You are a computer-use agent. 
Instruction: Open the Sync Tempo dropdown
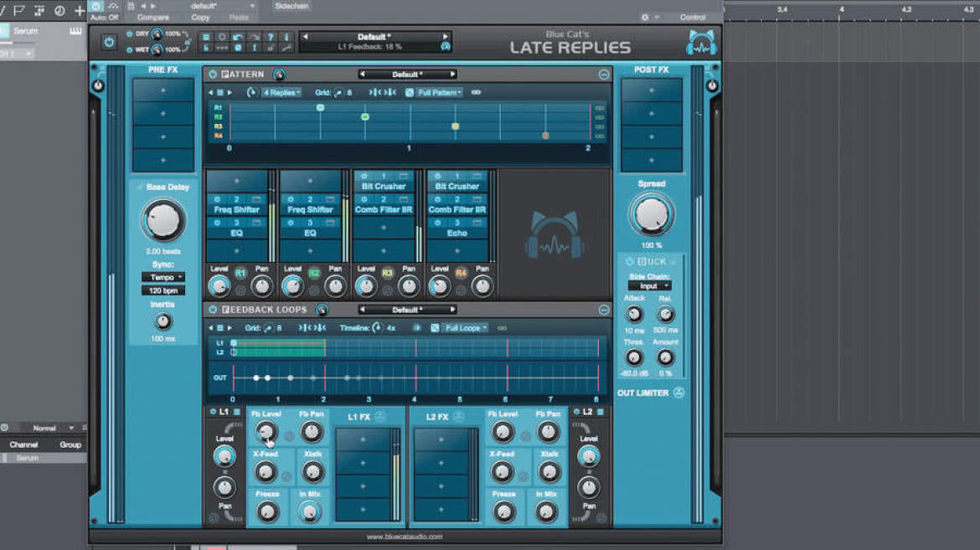163,277
